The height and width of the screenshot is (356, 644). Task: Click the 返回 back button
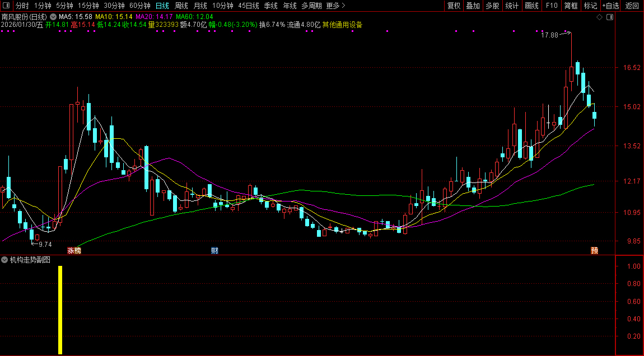[632, 6]
